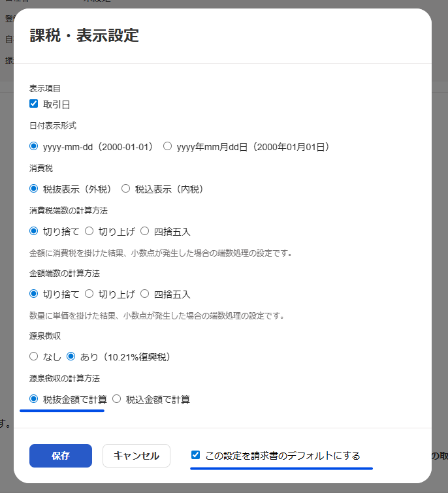Select 四捨五入 under 消費税端数の計算方法
Screen dimensions: 448x493
click(145, 231)
